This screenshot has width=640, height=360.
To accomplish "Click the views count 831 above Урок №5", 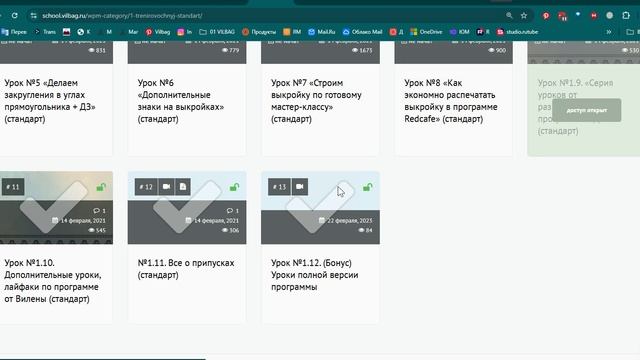I will coord(98,50).
